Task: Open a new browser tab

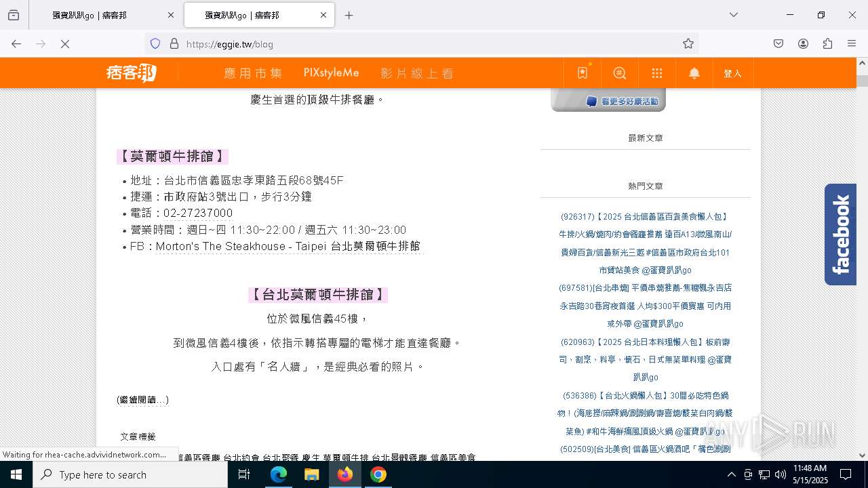Action: pyautogui.click(x=349, y=15)
